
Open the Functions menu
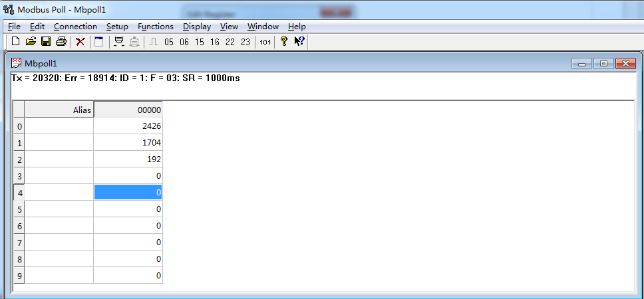point(155,27)
